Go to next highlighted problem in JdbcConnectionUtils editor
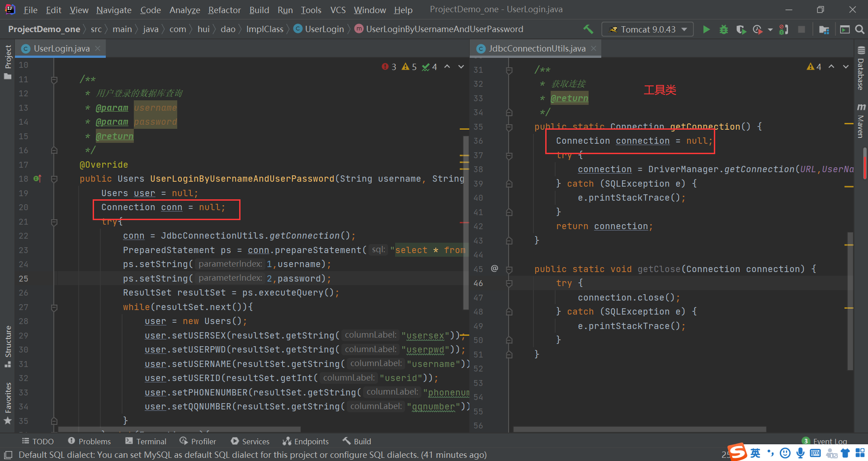 point(846,67)
